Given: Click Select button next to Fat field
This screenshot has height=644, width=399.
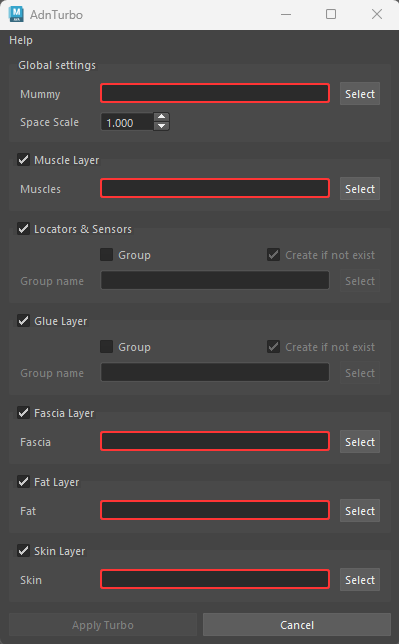Looking at the screenshot, I should 360,511.
